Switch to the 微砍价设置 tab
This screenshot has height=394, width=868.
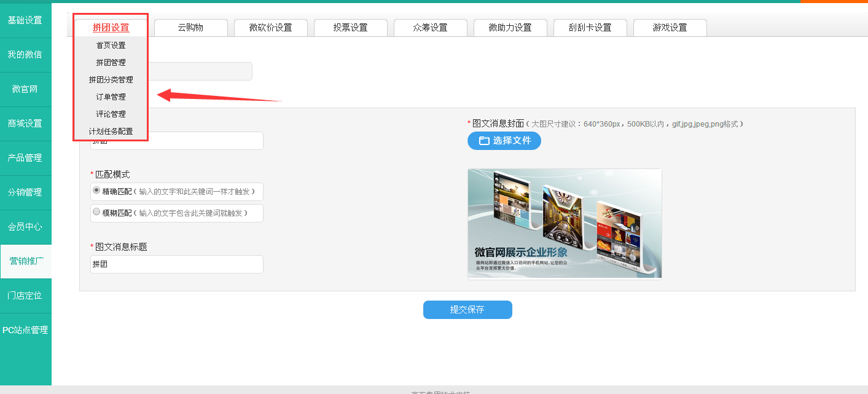coord(270,28)
